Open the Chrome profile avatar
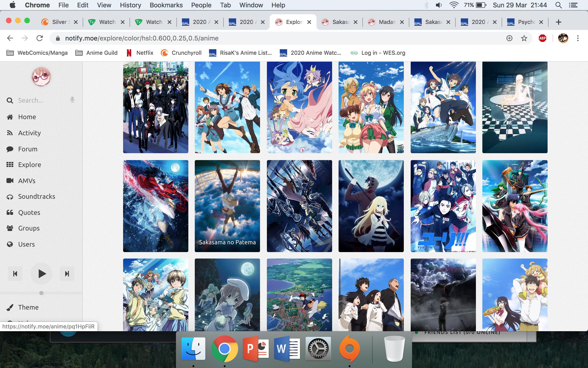Viewport: 588px width, 368px height. (x=563, y=38)
